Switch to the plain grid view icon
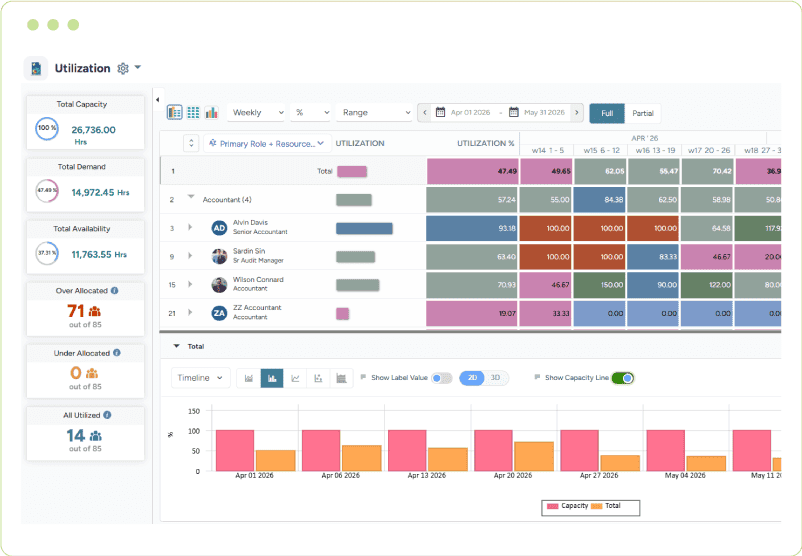802x556 pixels. pyautogui.click(x=193, y=113)
